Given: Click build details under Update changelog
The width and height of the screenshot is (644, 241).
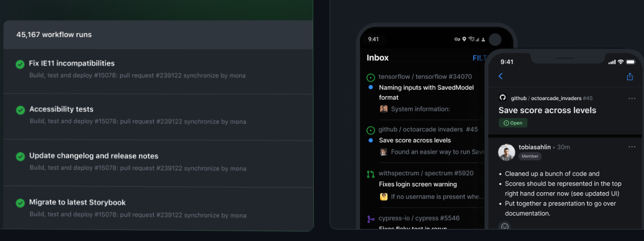Looking at the screenshot, I should [x=137, y=168].
